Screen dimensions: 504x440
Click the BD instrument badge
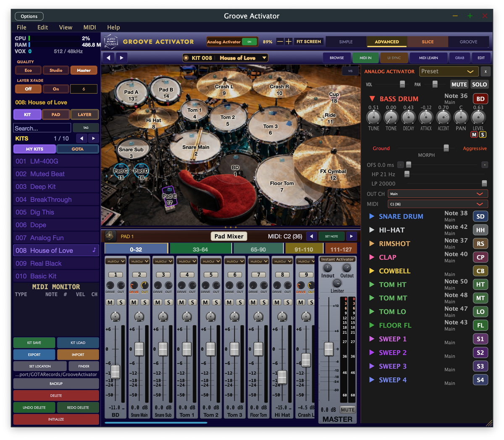coord(480,99)
